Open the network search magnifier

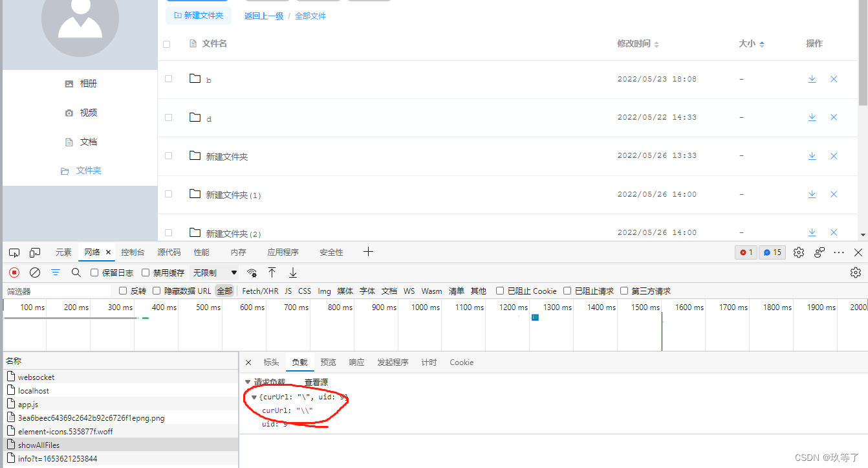[x=76, y=273]
